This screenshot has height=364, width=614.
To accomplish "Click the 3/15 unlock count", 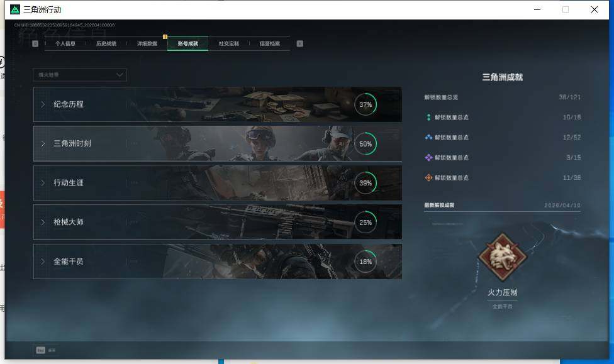I will 574,157.
